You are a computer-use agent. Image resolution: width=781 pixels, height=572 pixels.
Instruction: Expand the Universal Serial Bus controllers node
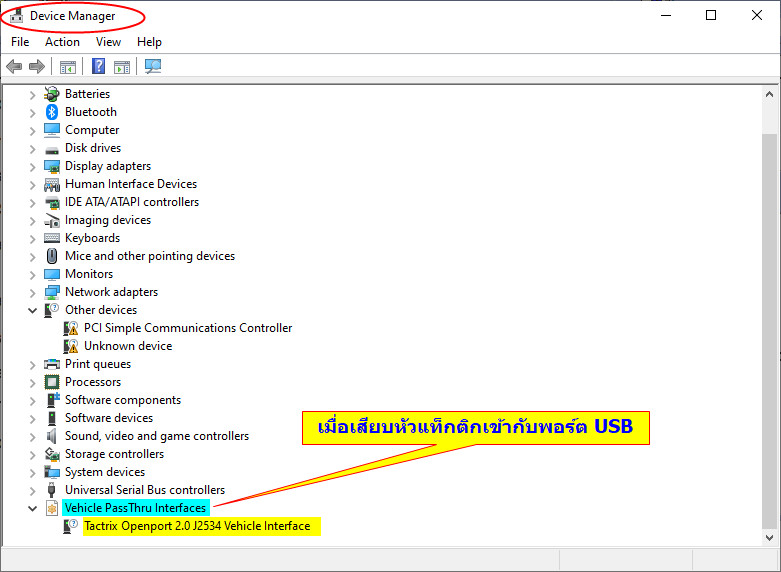pyautogui.click(x=33, y=490)
